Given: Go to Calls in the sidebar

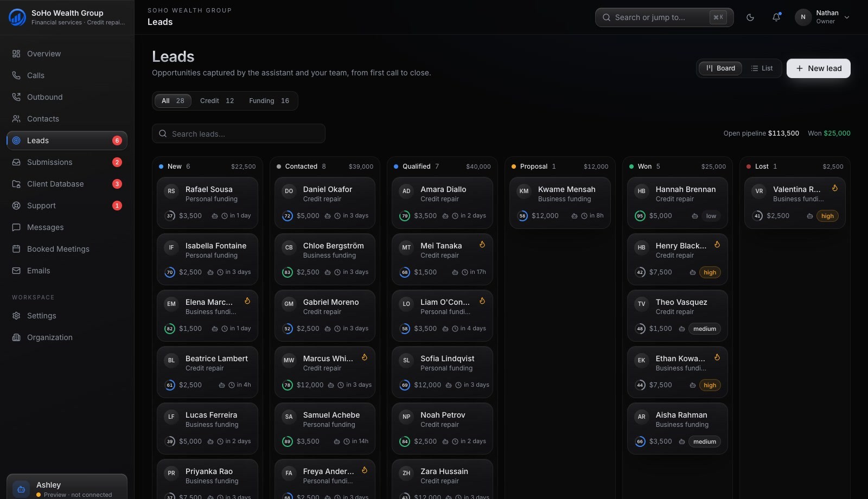Looking at the screenshot, I should pyautogui.click(x=67, y=75).
